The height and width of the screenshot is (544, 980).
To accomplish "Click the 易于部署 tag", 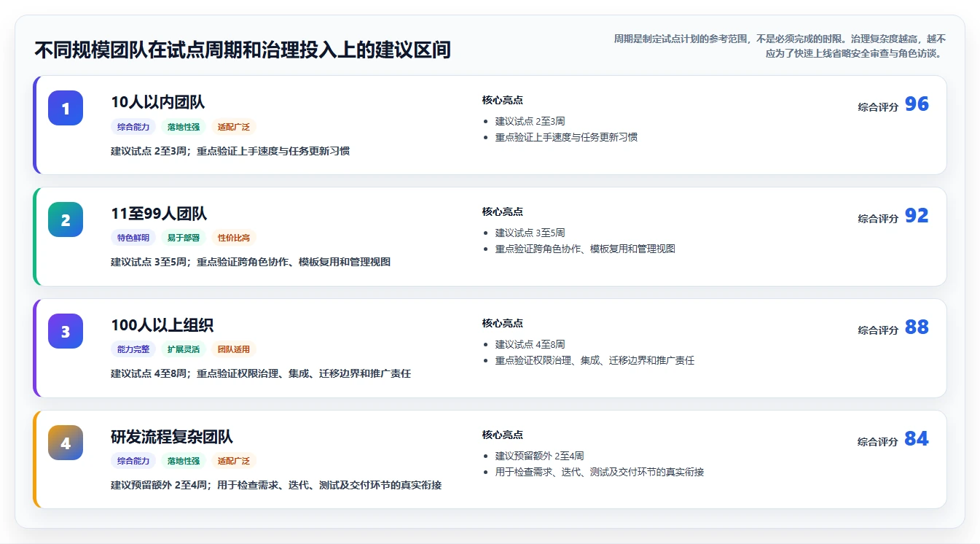I will coord(184,238).
